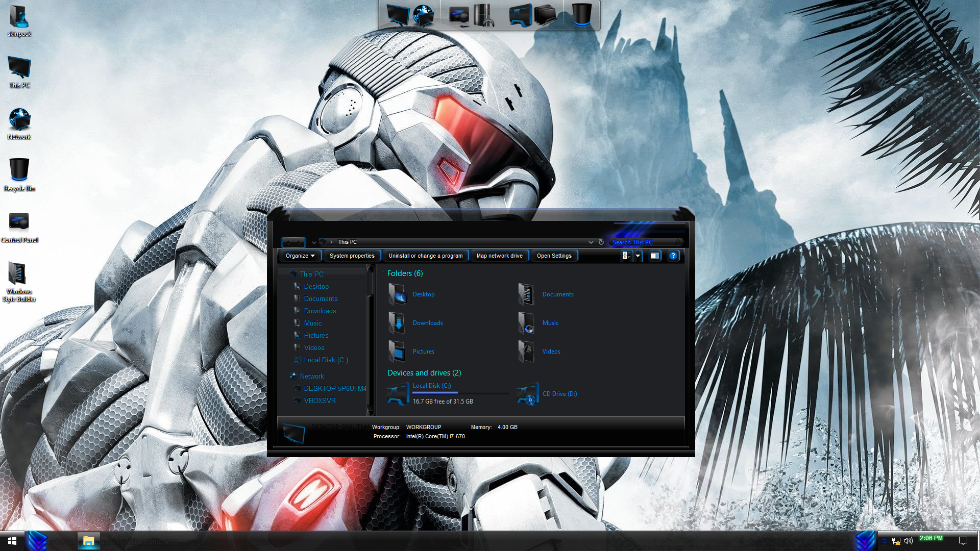Select Open Settings command
This screenshot has height=551, width=980.
tap(554, 256)
